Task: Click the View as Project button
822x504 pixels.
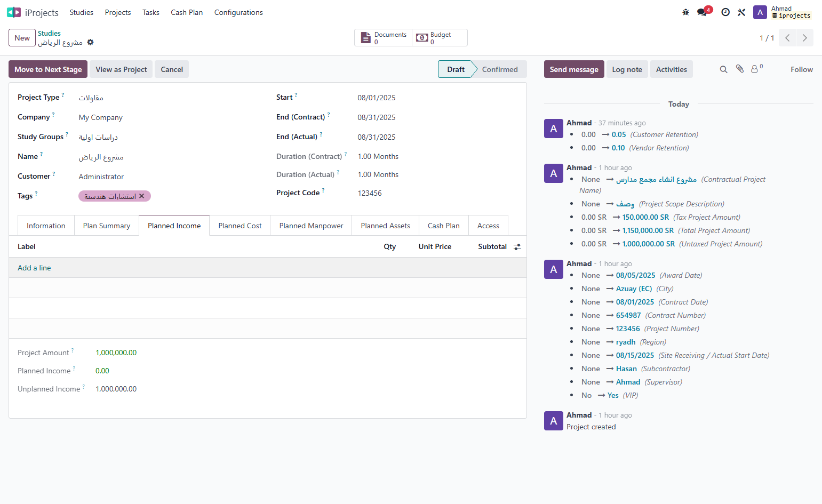Action: pyautogui.click(x=121, y=69)
